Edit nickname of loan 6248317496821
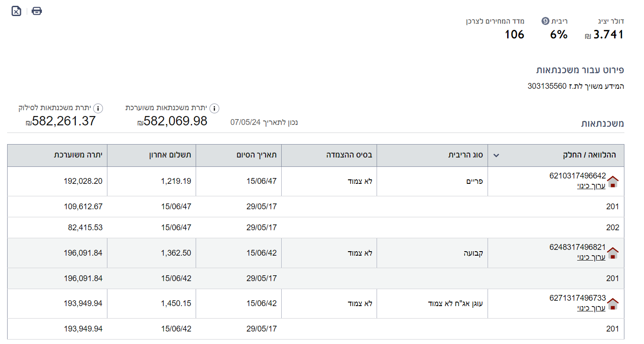The height and width of the screenshot is (344, 644). pyautogui.click(x=591, y=257)
